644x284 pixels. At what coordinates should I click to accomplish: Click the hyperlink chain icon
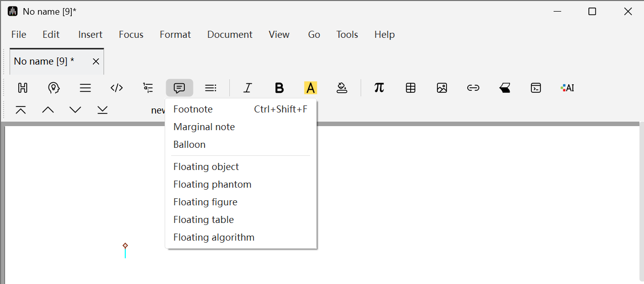[x=473, y=88]
